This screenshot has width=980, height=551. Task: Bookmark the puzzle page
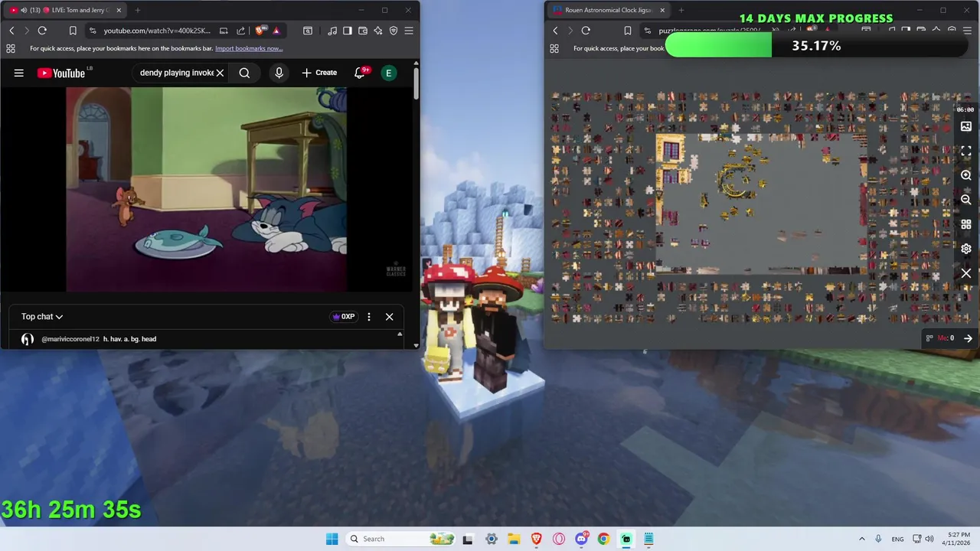pos(628,31)
